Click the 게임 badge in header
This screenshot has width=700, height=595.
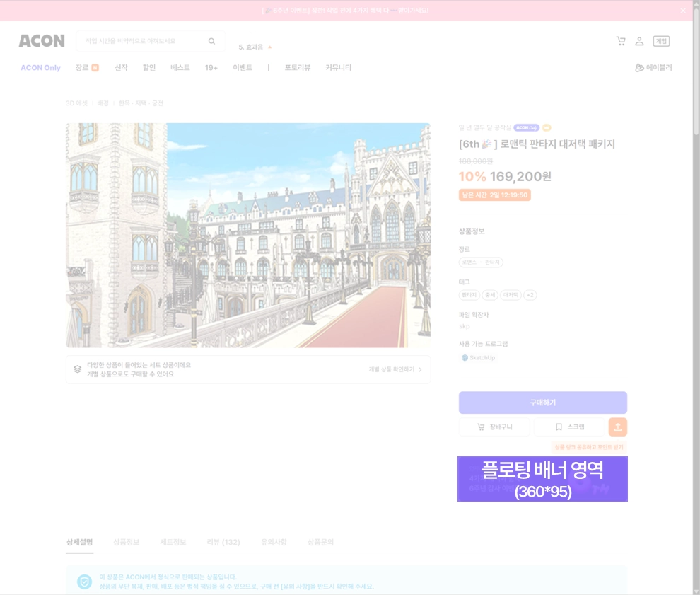coord(661,41)
